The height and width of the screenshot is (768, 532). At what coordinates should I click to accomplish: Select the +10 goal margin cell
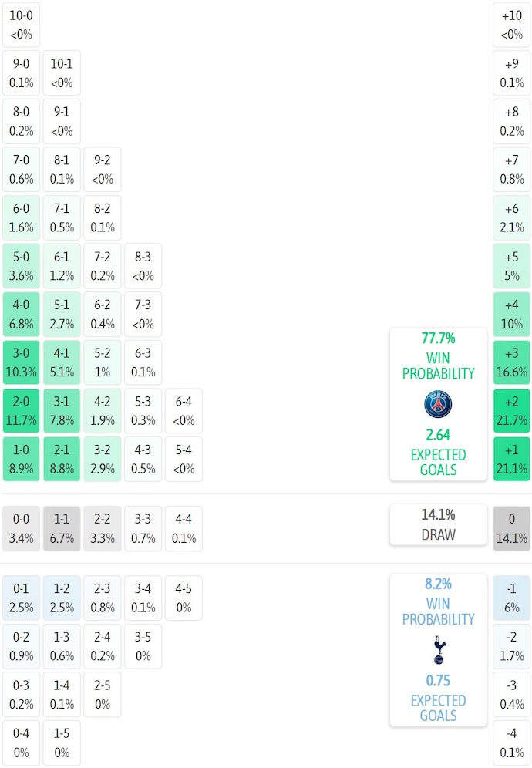pos(512,25)
